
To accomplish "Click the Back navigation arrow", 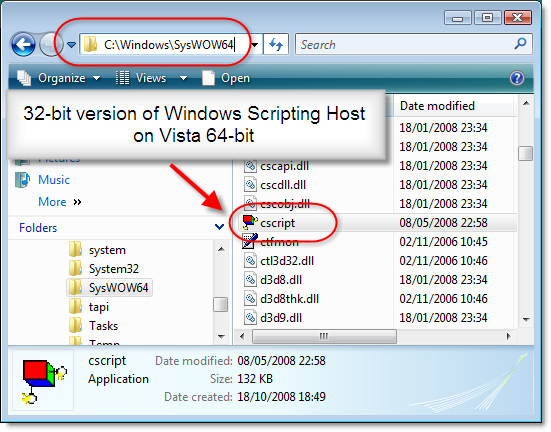I will pyautogui.click(x=23, y=45).
